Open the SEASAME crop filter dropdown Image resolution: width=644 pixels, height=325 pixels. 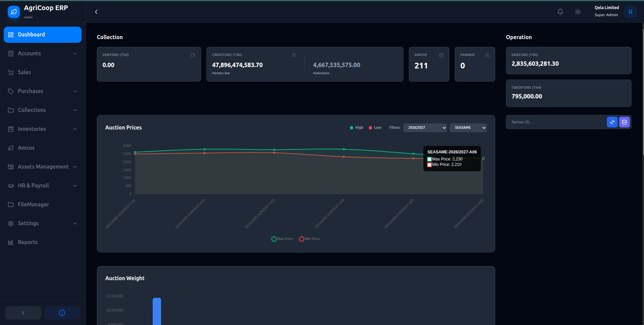click(468, 127)
